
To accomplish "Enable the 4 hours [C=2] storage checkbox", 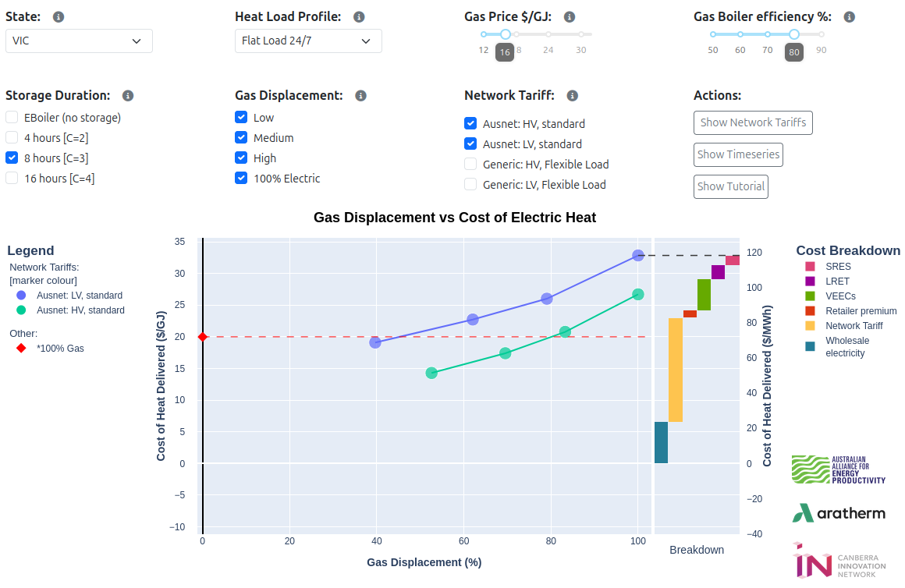I will point(12,138).
